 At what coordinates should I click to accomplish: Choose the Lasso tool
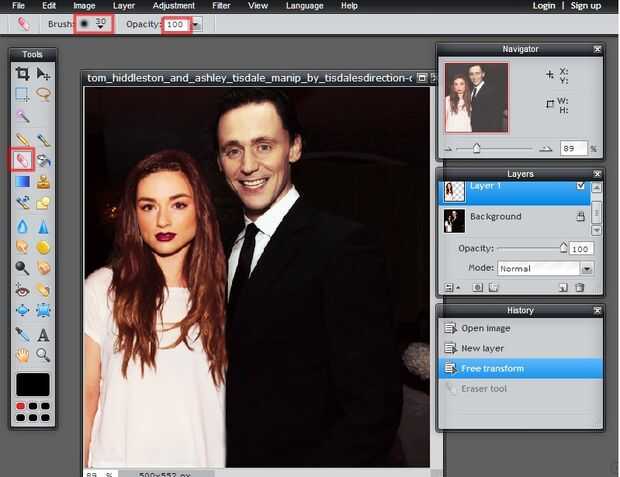pyautogui.click(x=43, y=94)
